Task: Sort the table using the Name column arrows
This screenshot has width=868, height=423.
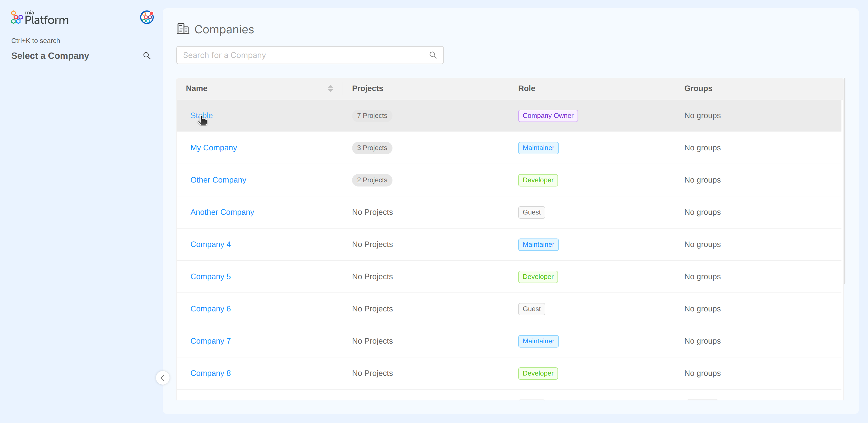Action: (x=330, y=88)
